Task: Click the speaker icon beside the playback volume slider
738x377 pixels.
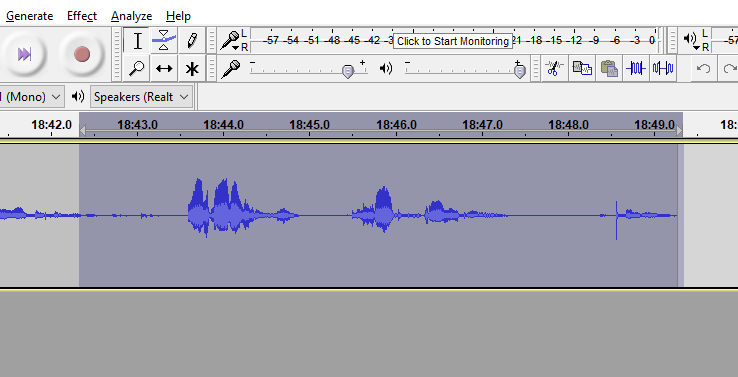Action: [386, 69]
